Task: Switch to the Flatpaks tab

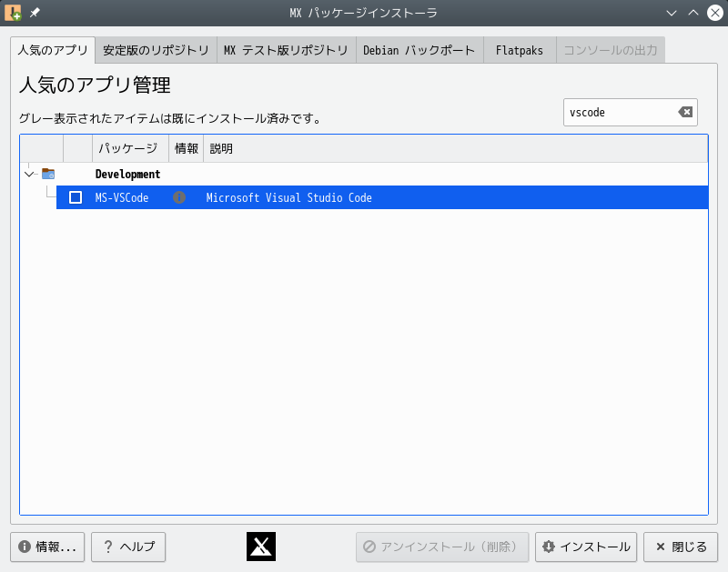Action: tap(520, 50)
